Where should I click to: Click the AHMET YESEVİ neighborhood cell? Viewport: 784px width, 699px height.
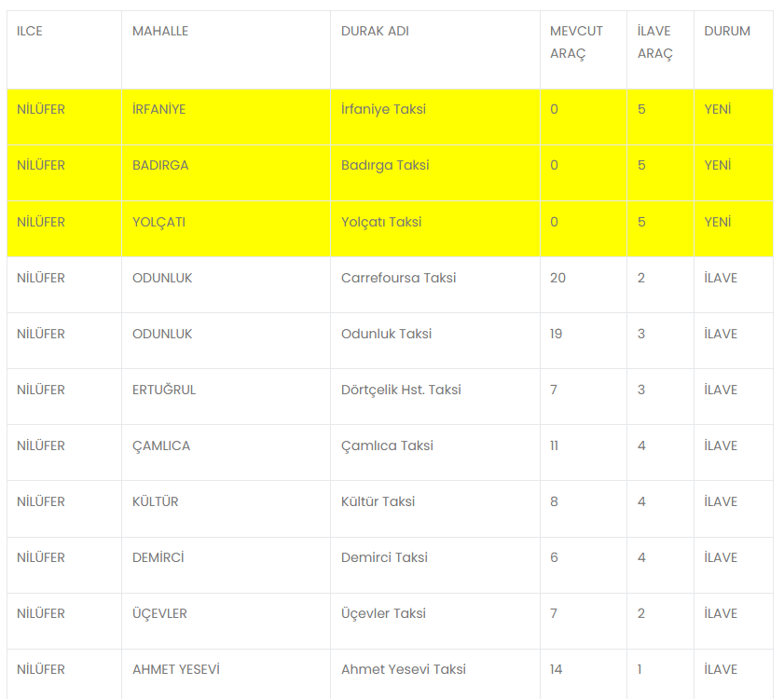coord(175,669)
